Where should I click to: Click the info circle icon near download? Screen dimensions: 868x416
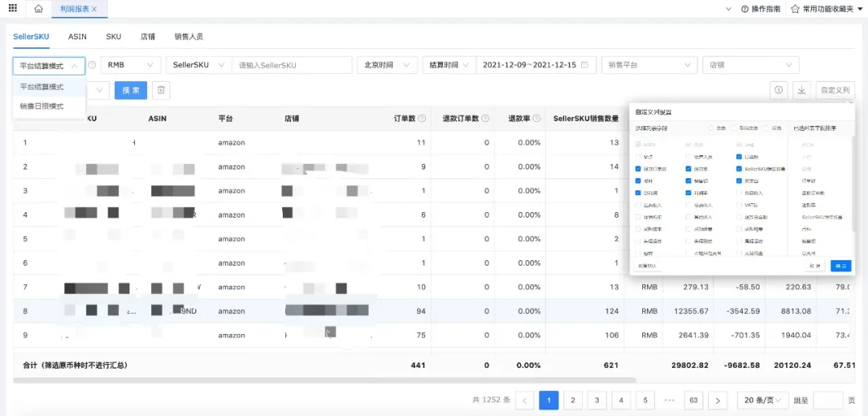tap(778, 90)
